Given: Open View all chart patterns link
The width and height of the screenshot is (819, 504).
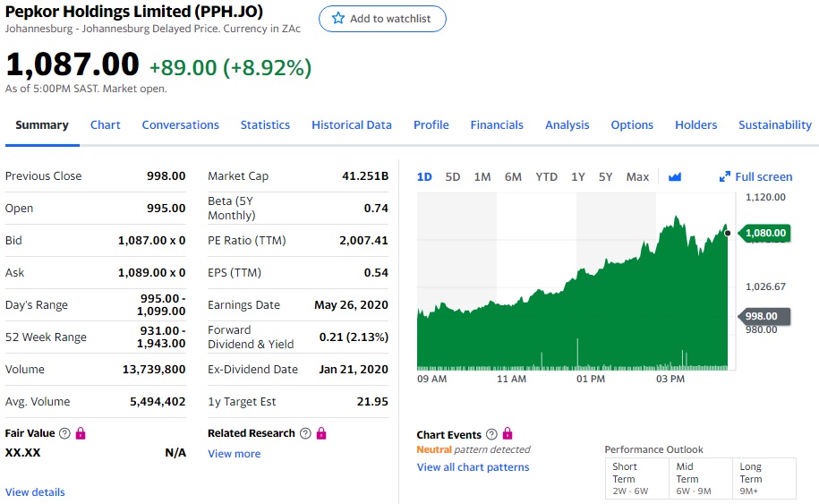Looking at the screenshot, I should point(473,467).
